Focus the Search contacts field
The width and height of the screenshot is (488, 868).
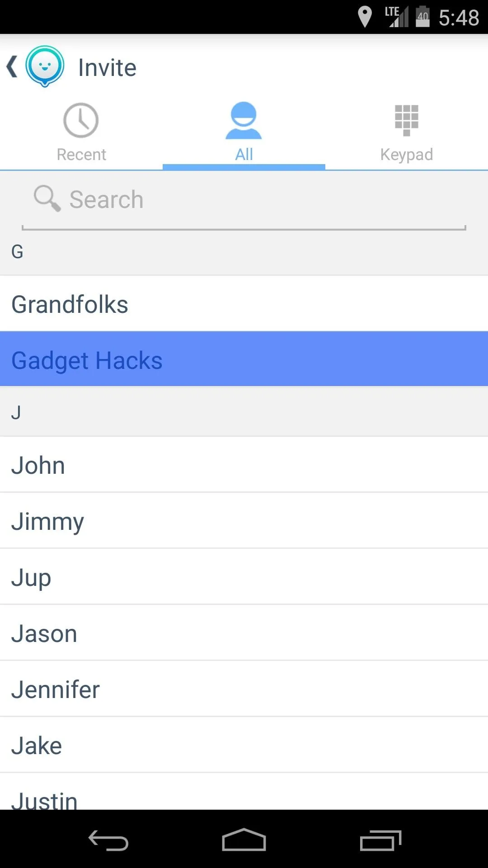point(244,199)
